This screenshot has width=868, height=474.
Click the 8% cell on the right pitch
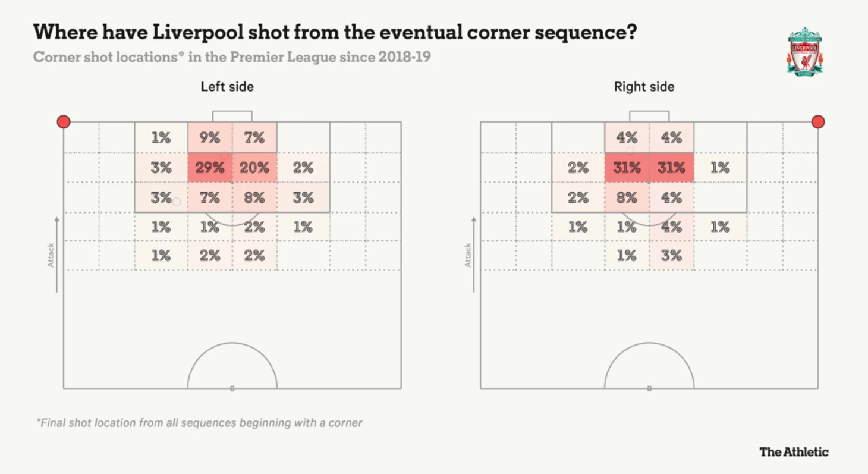tap(627, 197)
